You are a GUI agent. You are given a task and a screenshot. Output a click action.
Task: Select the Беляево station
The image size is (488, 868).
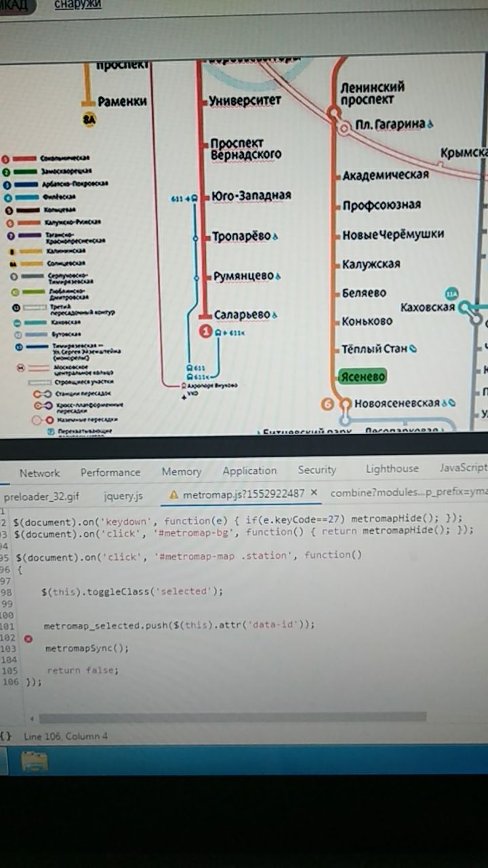pyautogui.click(x=364, y=293)
